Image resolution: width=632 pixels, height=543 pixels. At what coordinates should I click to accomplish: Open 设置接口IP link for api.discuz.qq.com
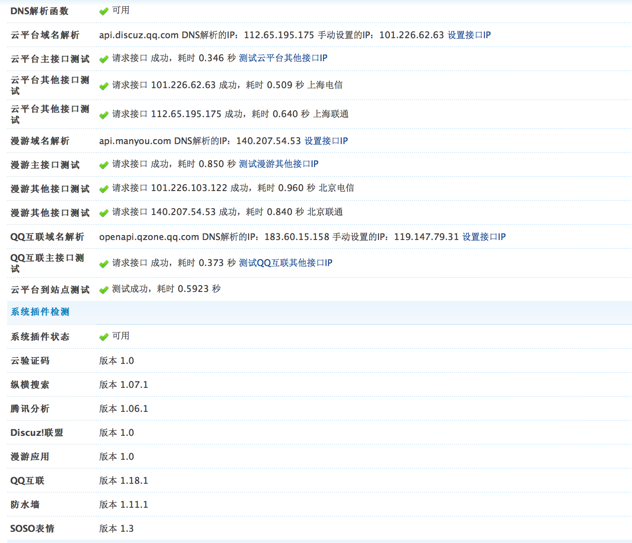(469, 35)
